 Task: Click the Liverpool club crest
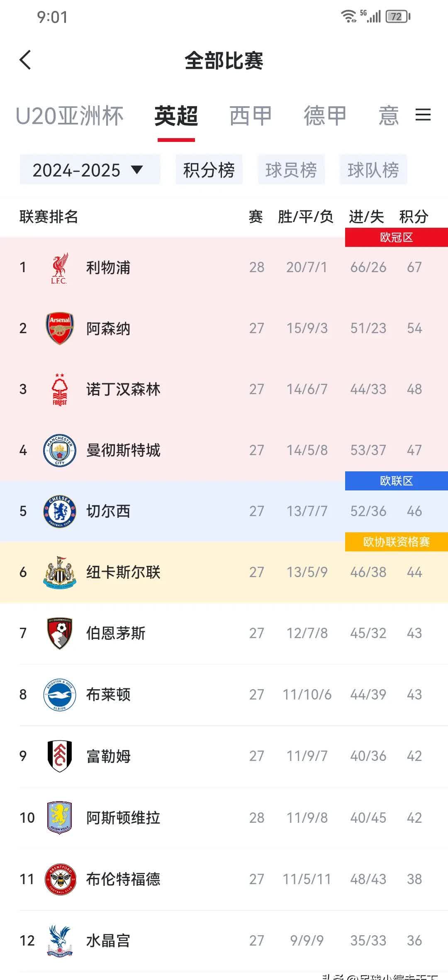[59, 268]
